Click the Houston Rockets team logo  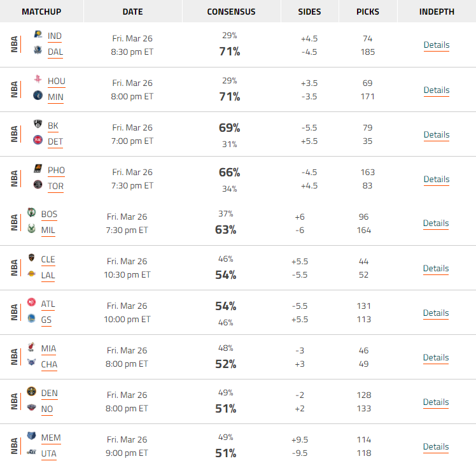(x=38, y=79)
